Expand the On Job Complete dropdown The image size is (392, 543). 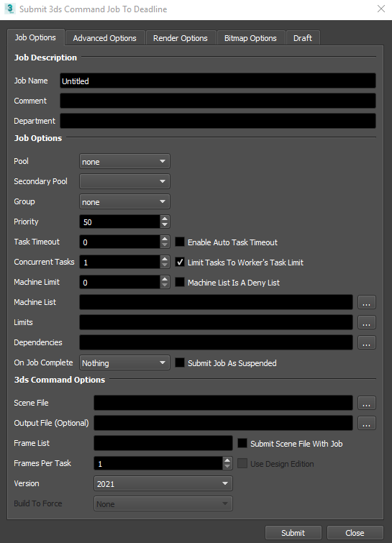124,362
